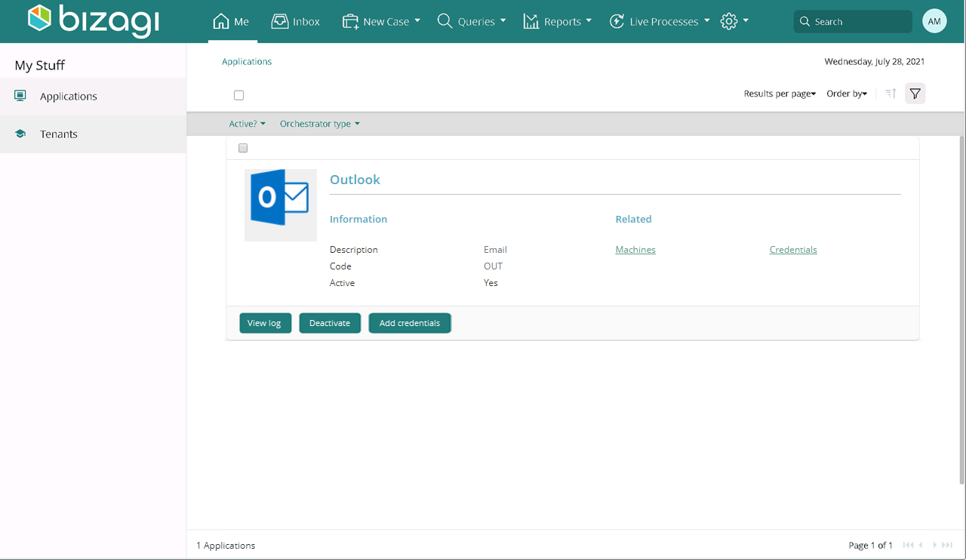This screenshot has width=966, height=560.
Task: Check the Outlook card checkbox
Action: point(243,148)
